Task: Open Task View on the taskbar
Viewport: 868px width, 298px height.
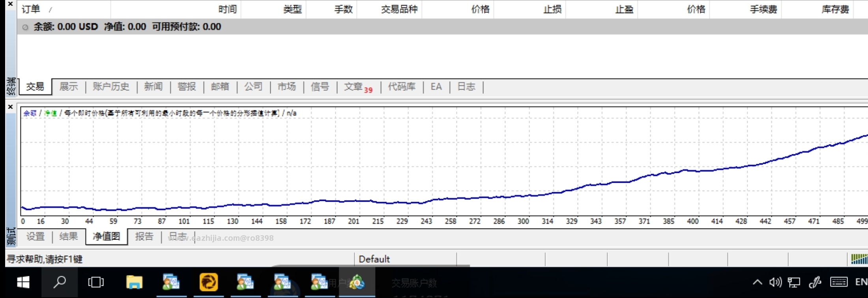Action: tap(96, 283)
